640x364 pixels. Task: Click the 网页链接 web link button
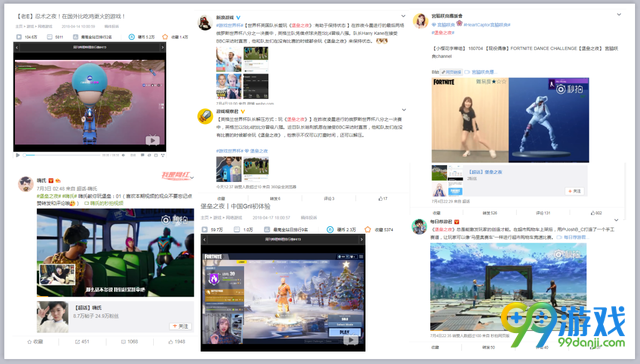[x=451, y=72]
